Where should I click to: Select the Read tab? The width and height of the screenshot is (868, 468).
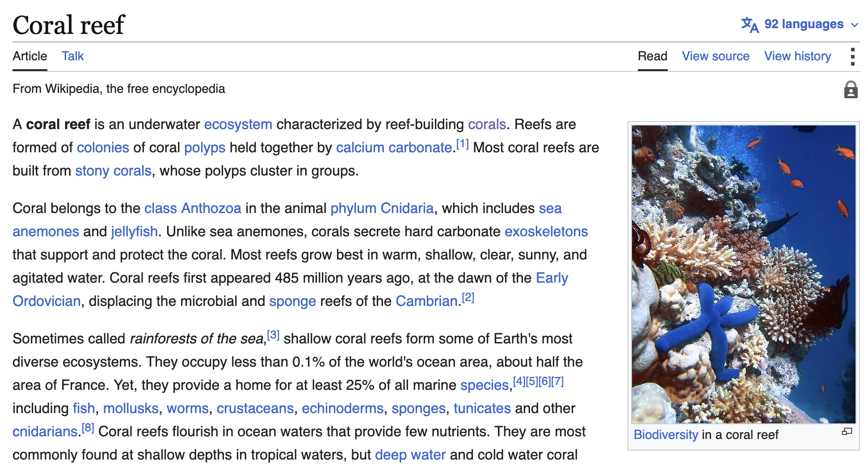652,56
